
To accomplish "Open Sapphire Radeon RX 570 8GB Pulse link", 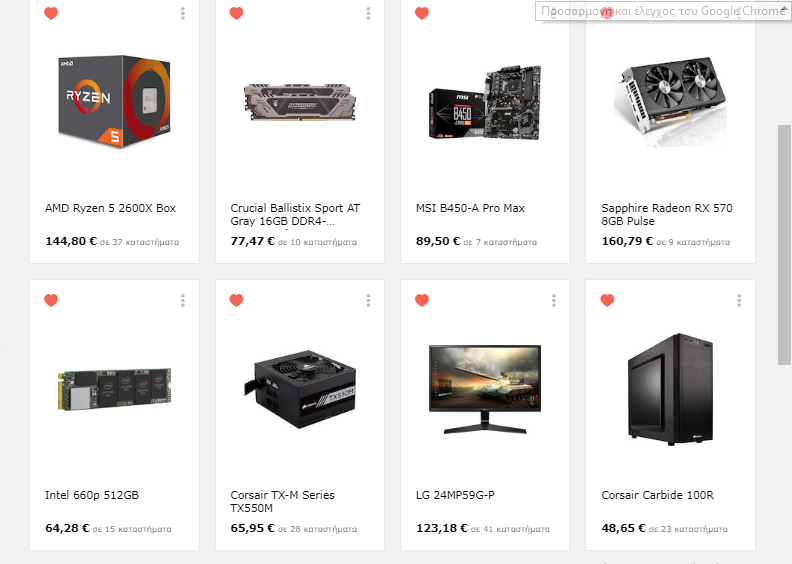I will [x=667, y=215].
